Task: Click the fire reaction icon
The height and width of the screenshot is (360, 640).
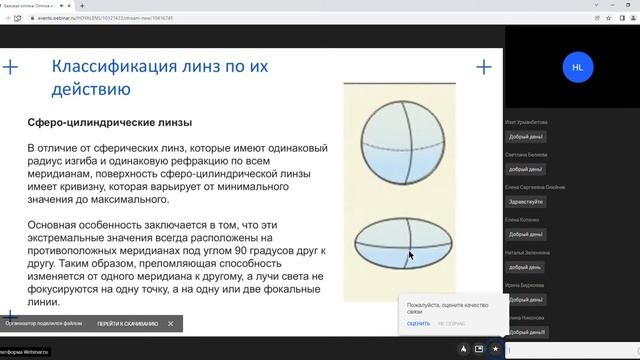Action: (x=463, y=349)
